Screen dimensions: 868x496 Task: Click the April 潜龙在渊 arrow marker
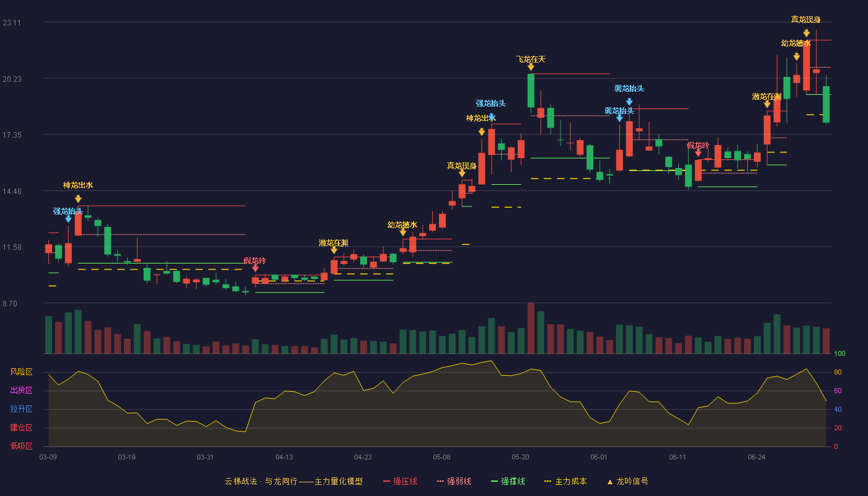tap(334, 250)
